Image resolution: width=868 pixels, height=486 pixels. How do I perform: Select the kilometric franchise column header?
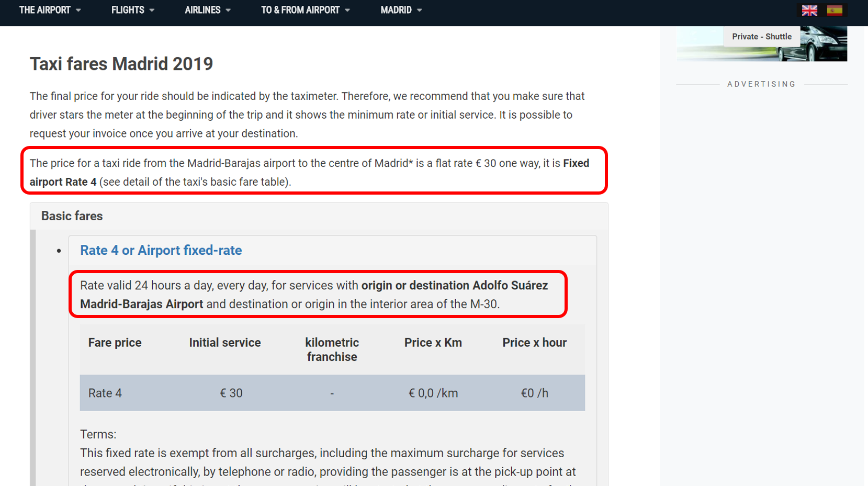click(x=332, y=349)
